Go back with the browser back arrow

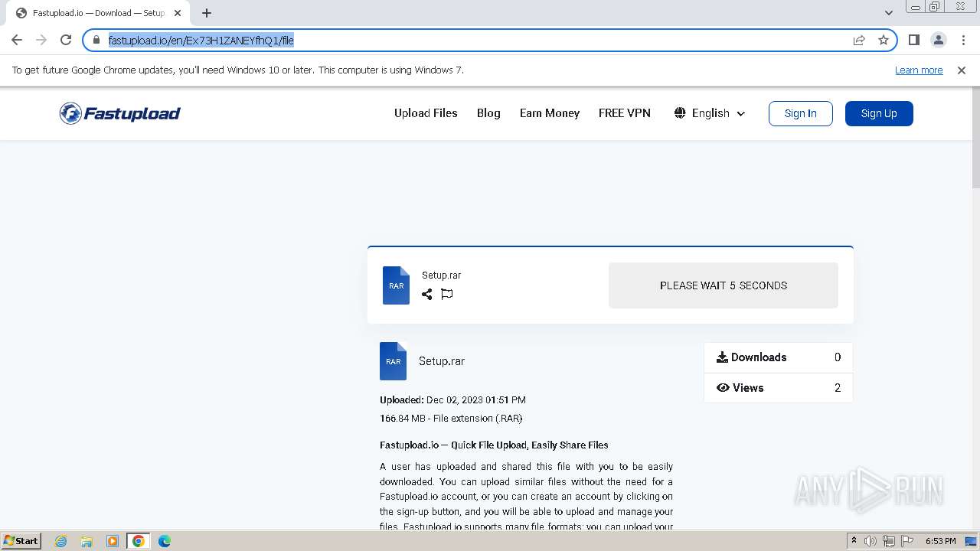(17, 40)
